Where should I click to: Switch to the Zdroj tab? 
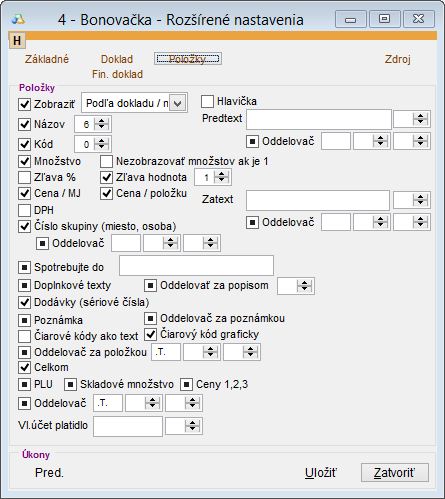(x=398, y=59)
